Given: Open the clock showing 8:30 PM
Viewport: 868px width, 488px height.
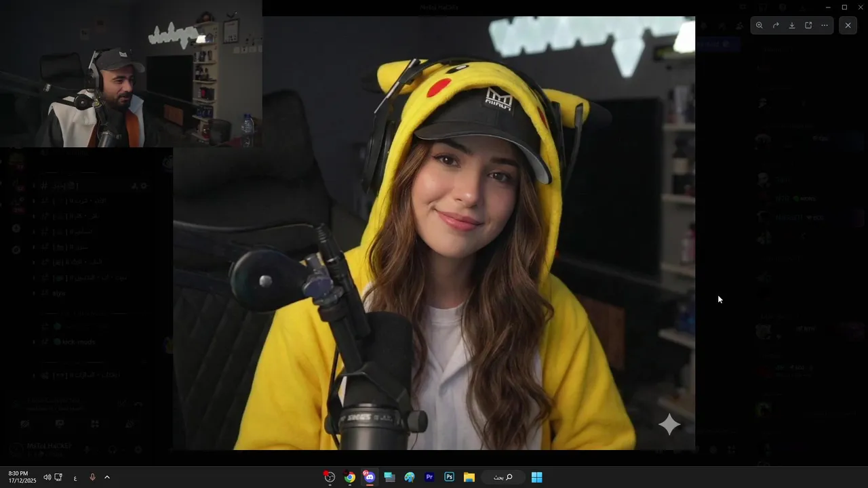Looking at the screenshot, I should (22, 477).
